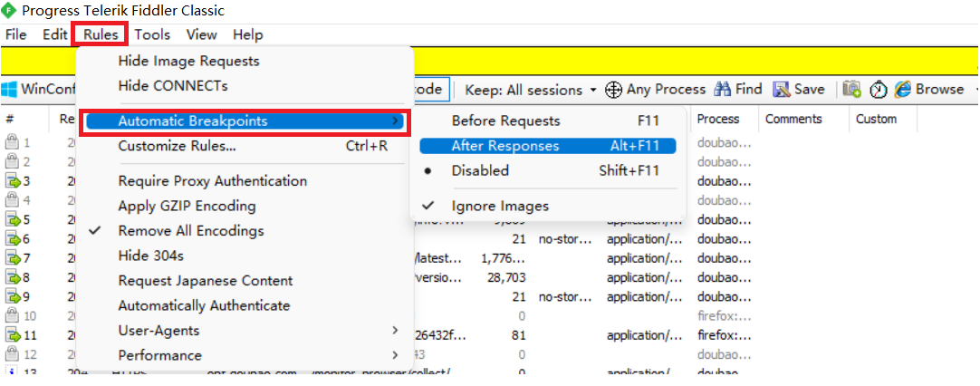This screenshot has height=386, width=980.
Task: Sort by the Custom column header
Action: 882,119
